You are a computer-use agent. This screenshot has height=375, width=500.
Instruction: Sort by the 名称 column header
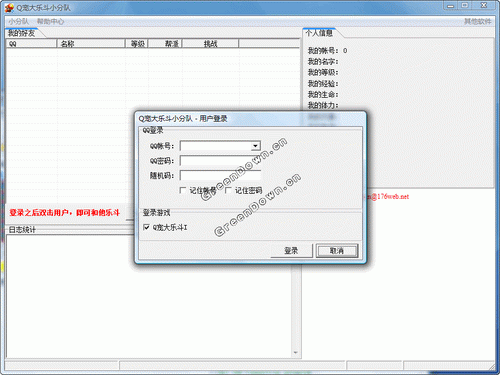[91, 44]
